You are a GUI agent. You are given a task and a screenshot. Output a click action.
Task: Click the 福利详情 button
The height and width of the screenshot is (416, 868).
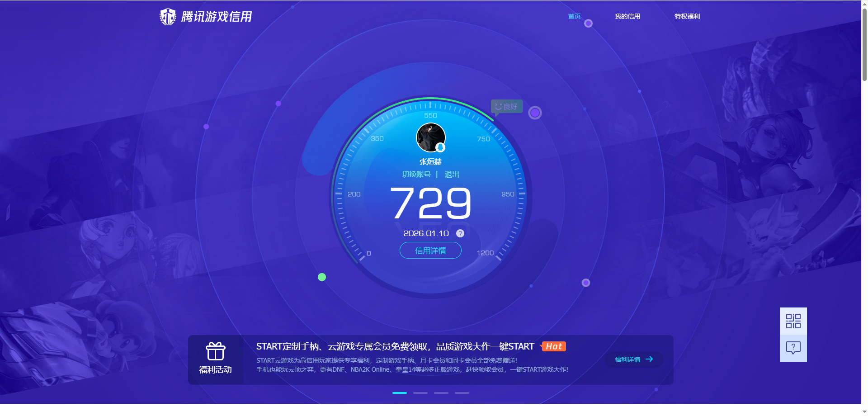click(x=633, y=359)
